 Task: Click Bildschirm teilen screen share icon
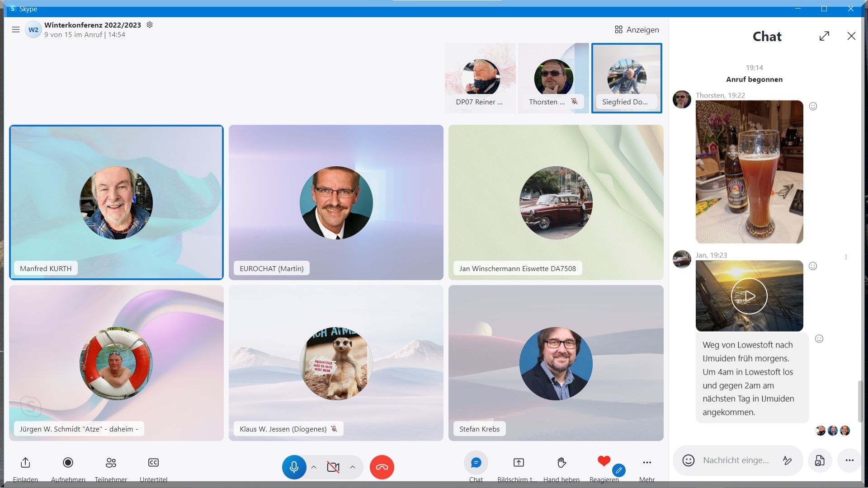click(519, 463)
